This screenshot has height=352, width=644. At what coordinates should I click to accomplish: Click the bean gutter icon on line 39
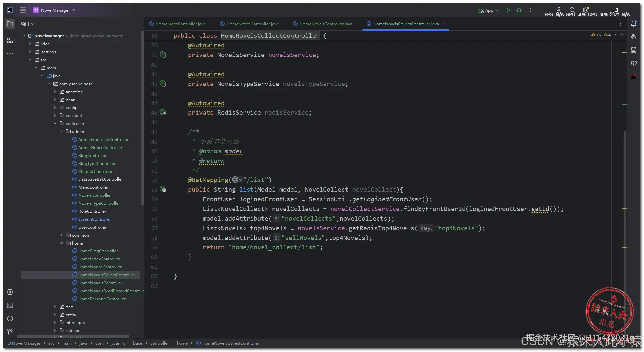pos(163,55)
